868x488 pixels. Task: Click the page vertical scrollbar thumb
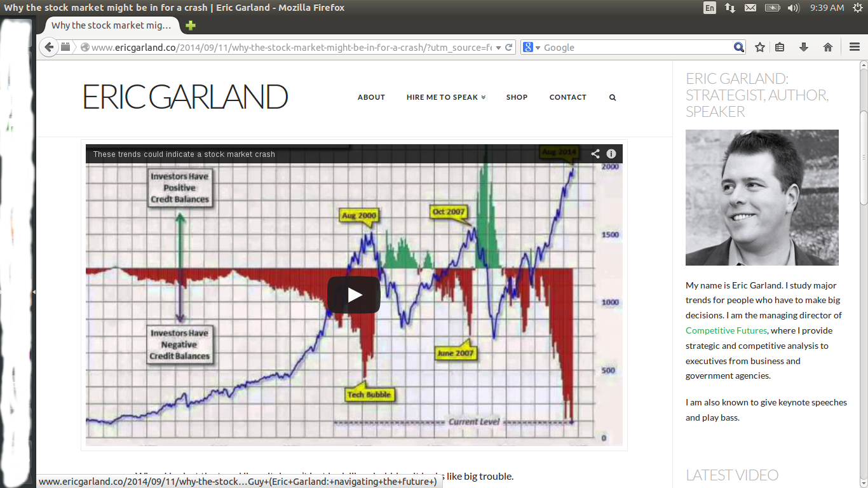pyautogui.click(x=864, y=158)
